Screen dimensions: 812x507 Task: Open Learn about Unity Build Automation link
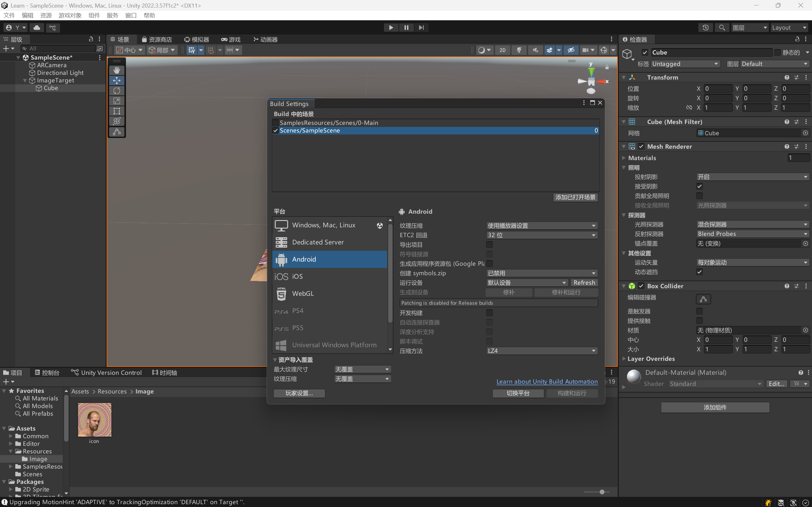547,381
